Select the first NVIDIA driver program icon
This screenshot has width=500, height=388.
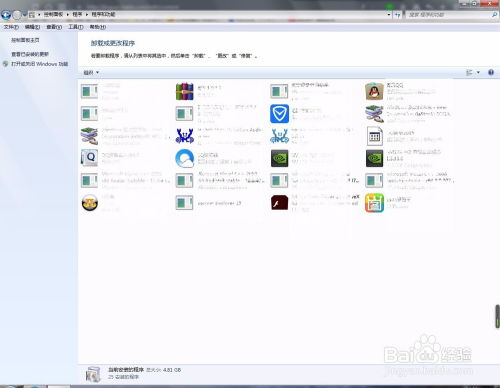coord(279,158)
